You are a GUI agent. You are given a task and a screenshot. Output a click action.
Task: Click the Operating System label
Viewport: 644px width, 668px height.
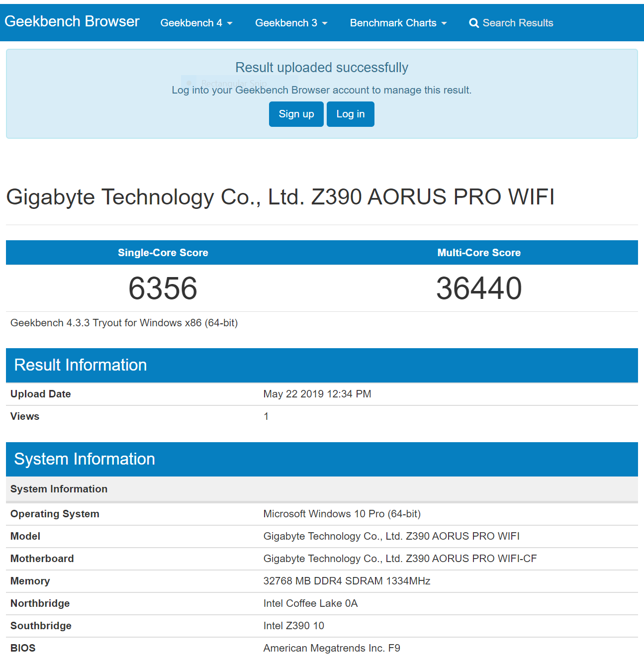55,514
